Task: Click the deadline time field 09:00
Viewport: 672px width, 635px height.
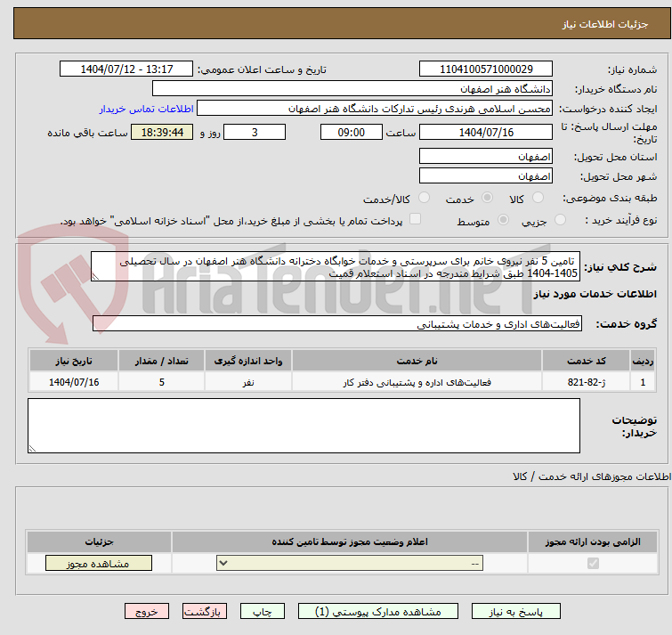Action: coord(352,132)
